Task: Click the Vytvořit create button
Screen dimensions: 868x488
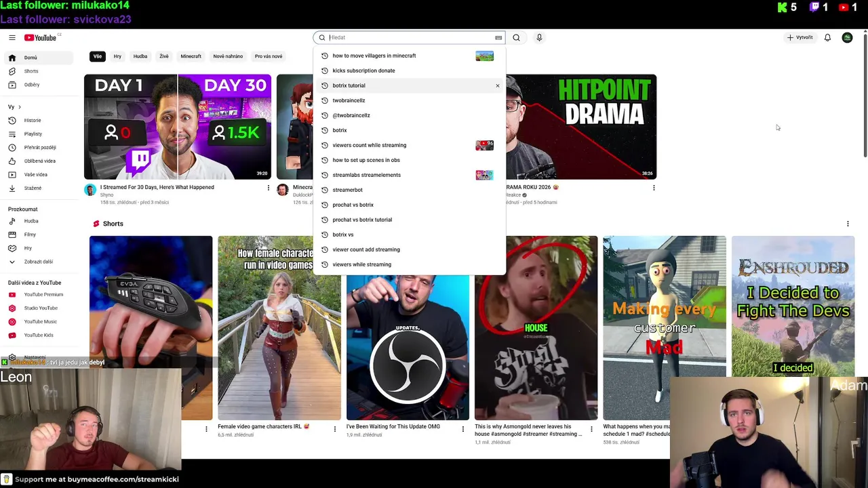Action: click(x=800, y=38)
